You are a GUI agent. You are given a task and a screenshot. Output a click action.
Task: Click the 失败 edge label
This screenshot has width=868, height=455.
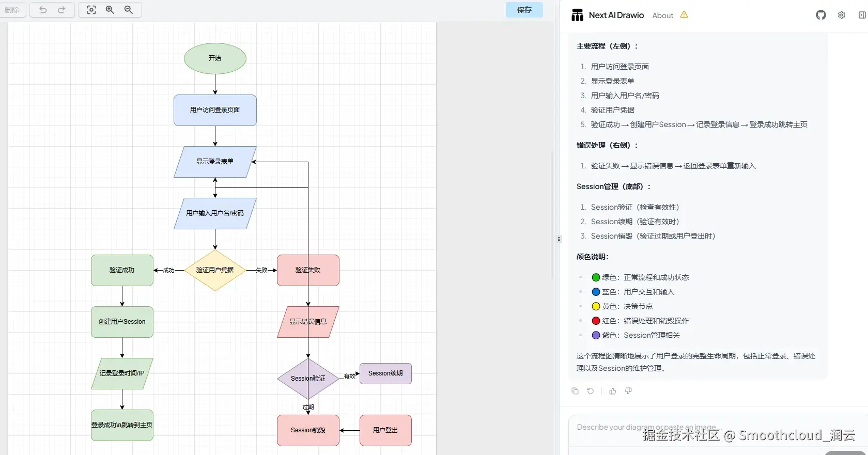pyautogui.click(x=261, y=270)
